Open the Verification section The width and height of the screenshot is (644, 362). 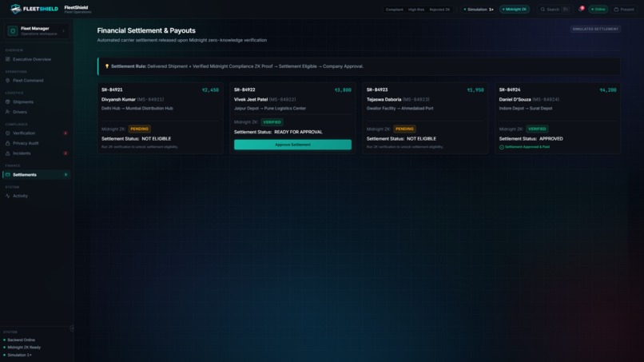pos(37,133)
